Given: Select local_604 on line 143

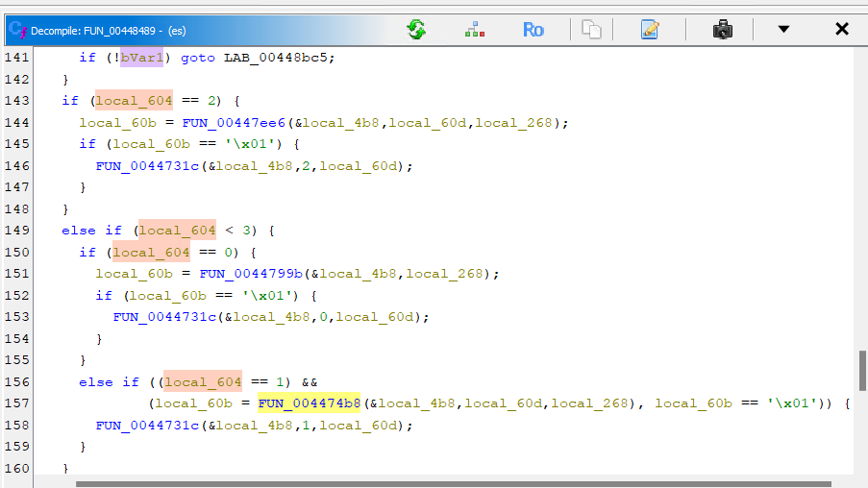Looking at the screenshot, I should click(x=134, y=101).
